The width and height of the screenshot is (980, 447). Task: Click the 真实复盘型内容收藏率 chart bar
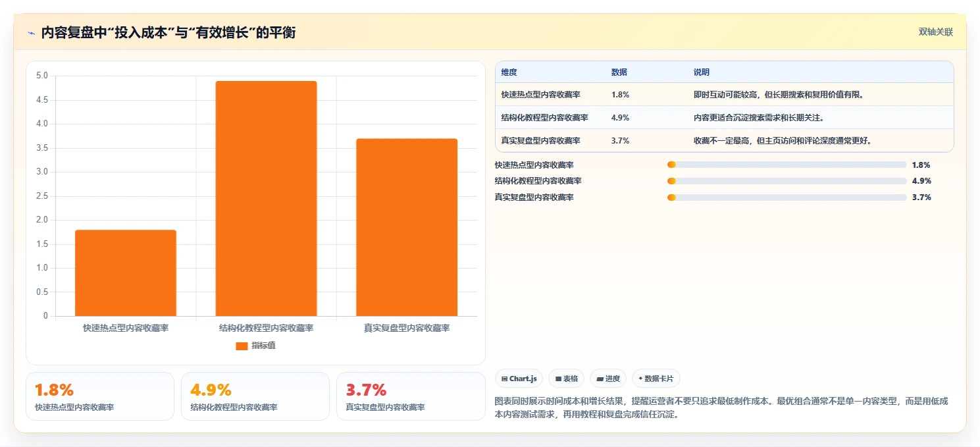(407, 227)
